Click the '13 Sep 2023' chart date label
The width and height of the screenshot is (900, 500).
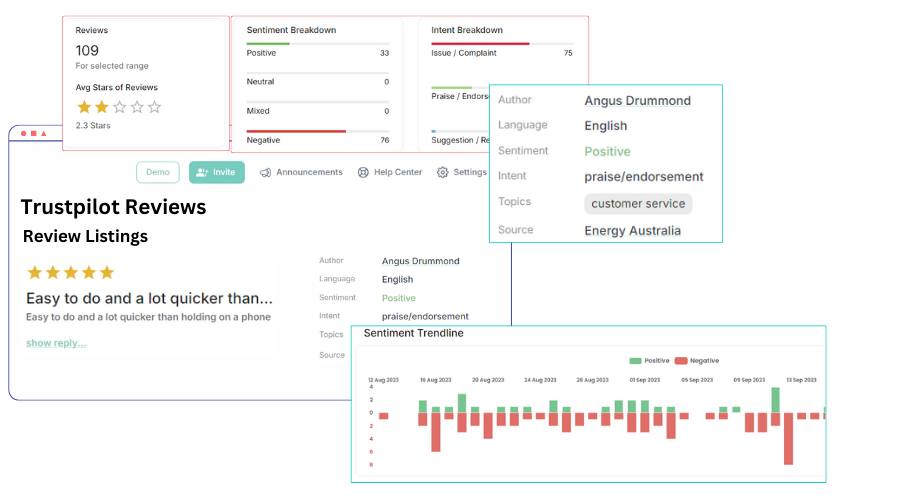coord(801,380)
